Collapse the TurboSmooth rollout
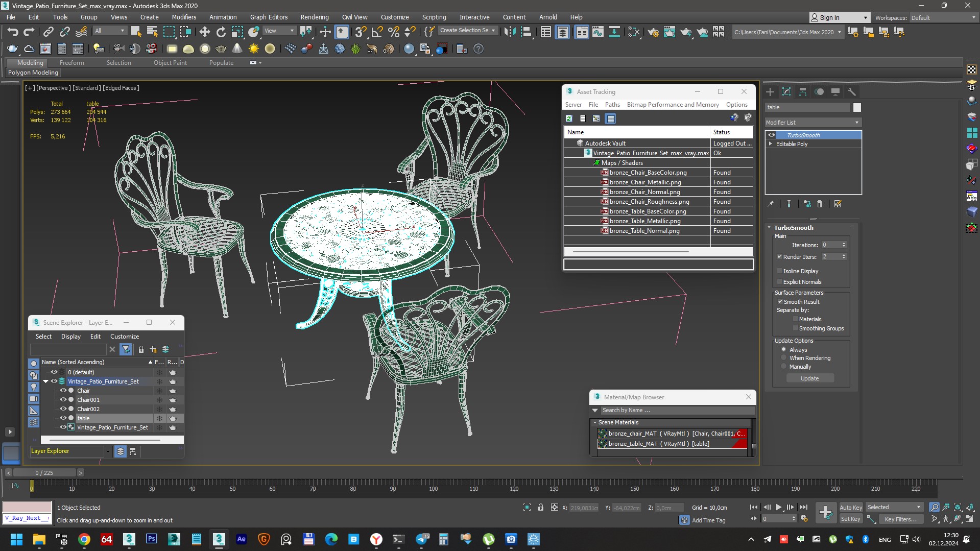Image resolution: width=980 pixels, height=551 pixels. 770,228
